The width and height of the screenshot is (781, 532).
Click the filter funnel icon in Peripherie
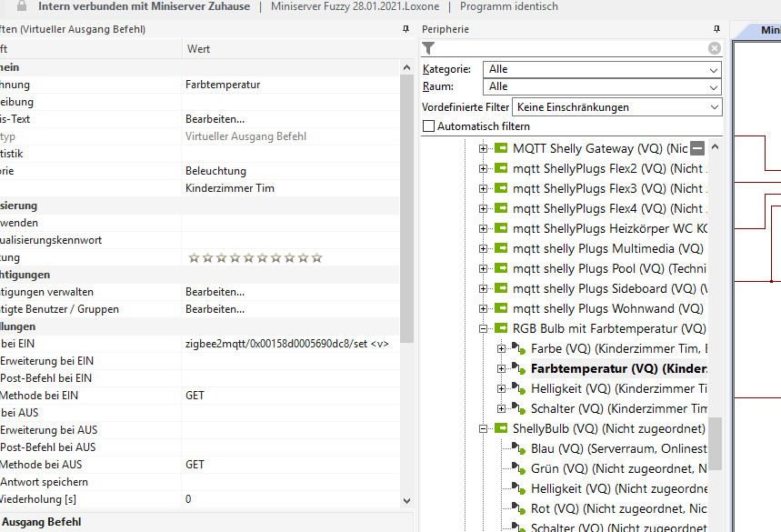pos(429,48)
